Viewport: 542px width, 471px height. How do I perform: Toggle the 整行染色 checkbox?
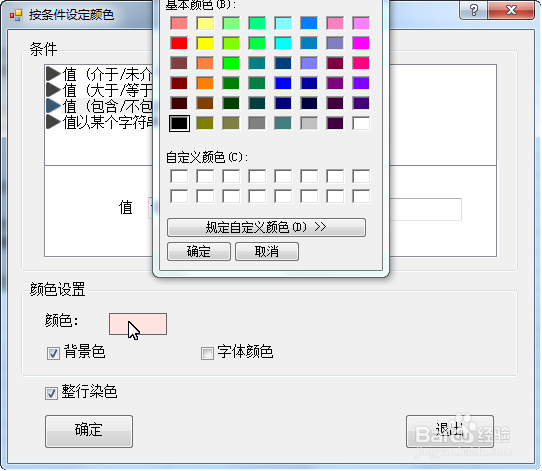[x=51, y=393]
